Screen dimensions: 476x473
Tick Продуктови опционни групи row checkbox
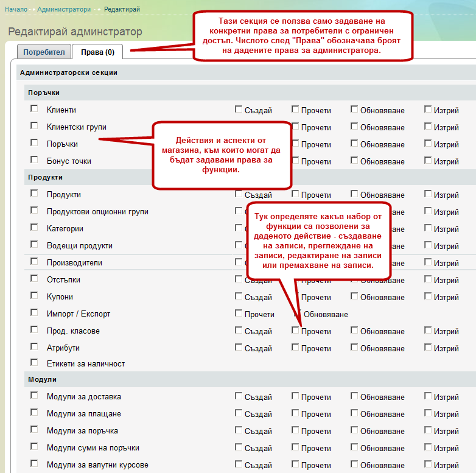click(x=34, y=211)
